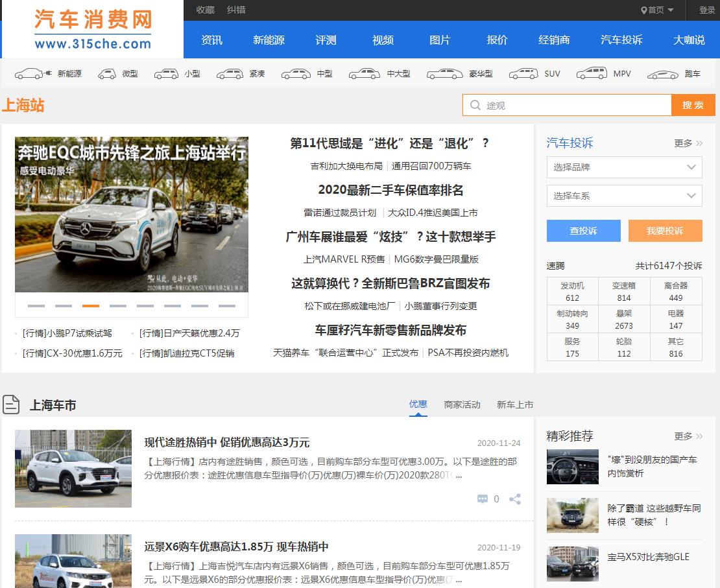Open the 汽车消费网 site logo

tap(93, 29)
